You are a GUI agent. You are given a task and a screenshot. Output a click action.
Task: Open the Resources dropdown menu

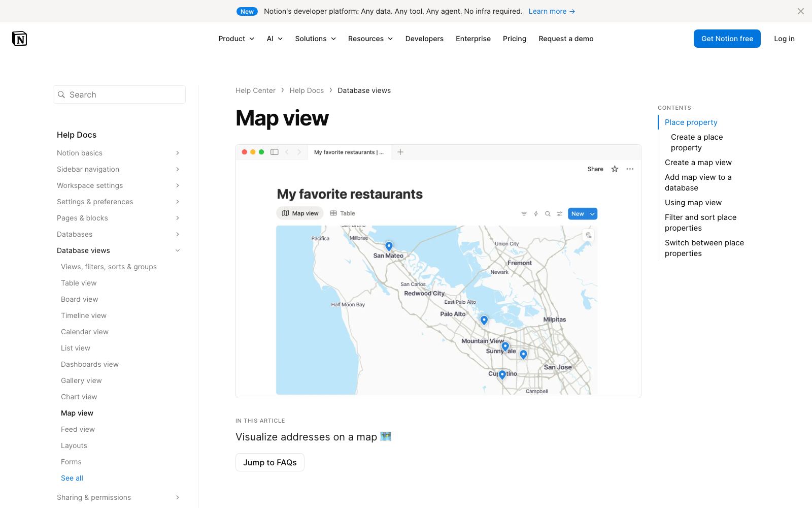(x=370, y=39)
